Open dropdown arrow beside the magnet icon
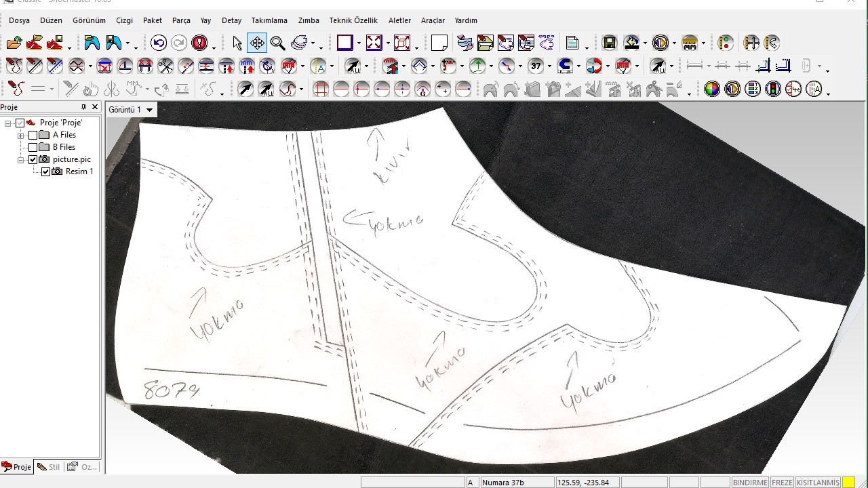The image size is (868, 488). pos(578,66)
